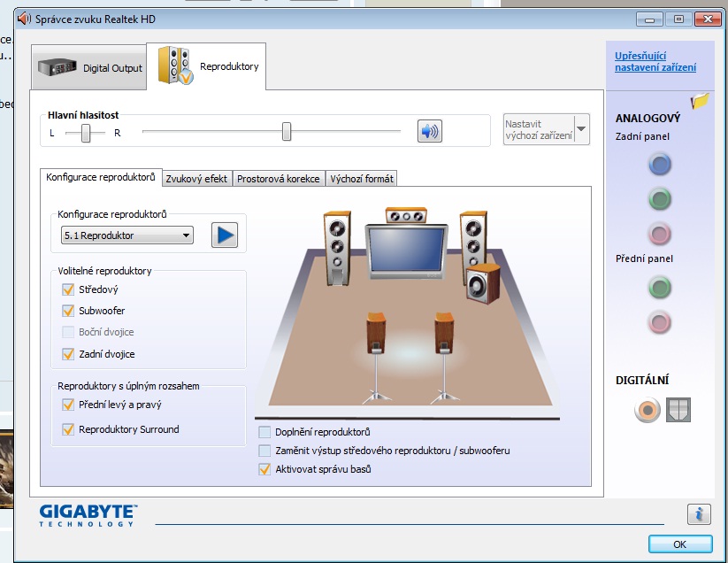Click the mute speaker volume icon
The image size is (728, 563).
tap(430, 132)
